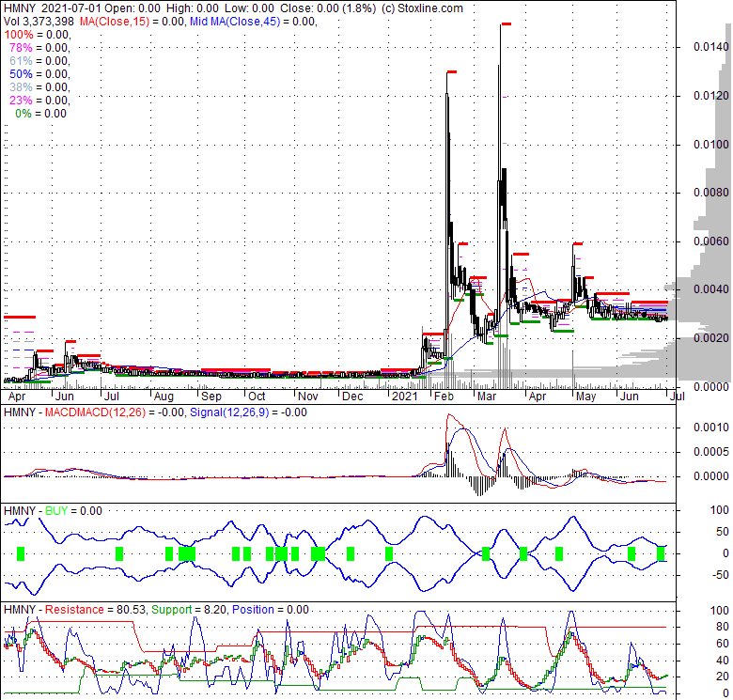
Task: Click the 0% Fibonacci level label
Action: (x=23, y=114)
